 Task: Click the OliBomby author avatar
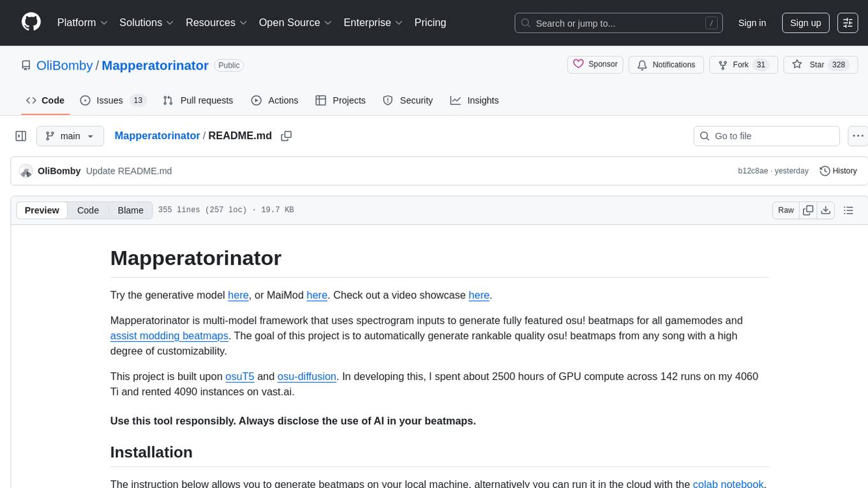pos(26,171)
